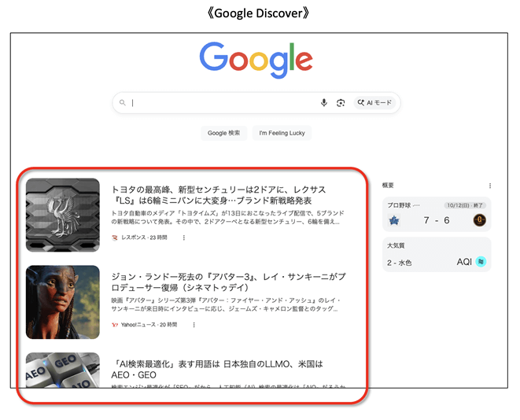Click the AI モード button
This screenshot has width=520, height=420.
tap(374, 103)
